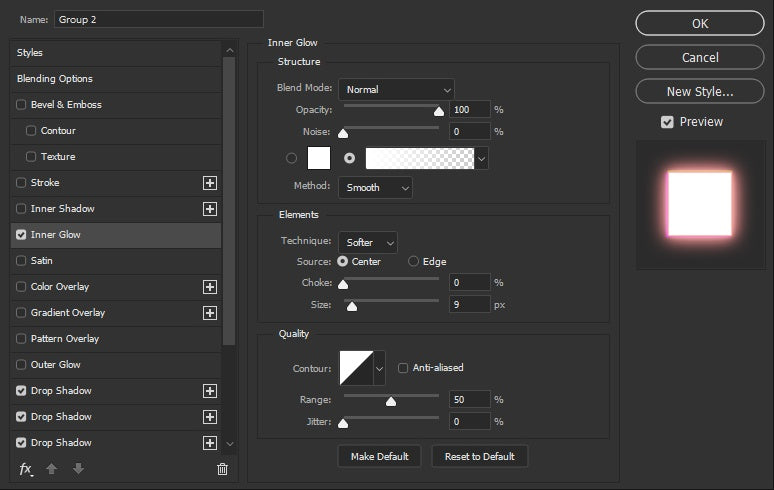Click the white solid glow color swatch
Screen dimensions: 774x490
319,158
